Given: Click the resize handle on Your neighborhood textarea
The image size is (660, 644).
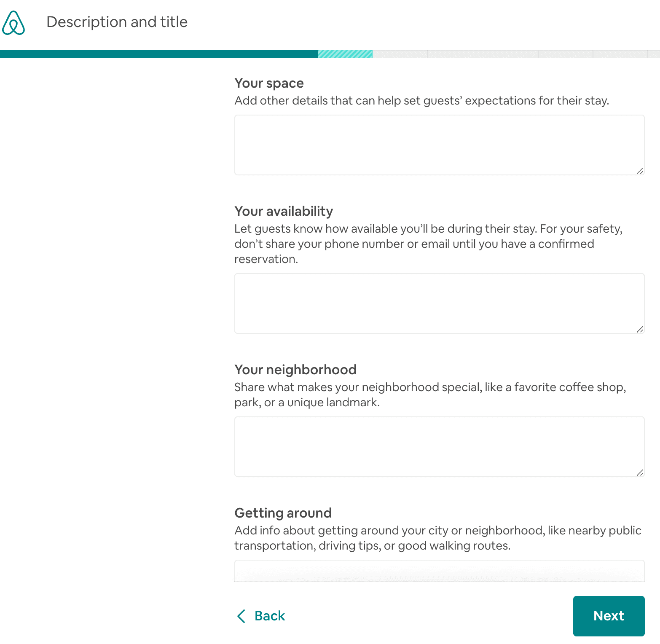Looking at the screenshot, I should [640, 473].
